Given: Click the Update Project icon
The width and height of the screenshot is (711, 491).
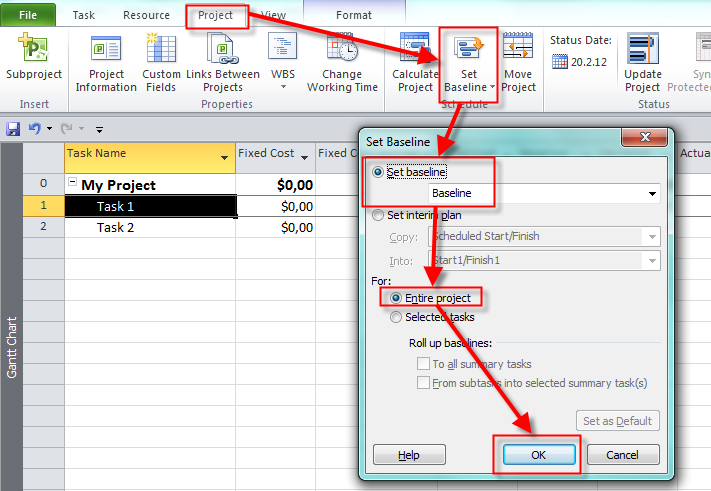Looking at the screenshot, I should (642, 48).
